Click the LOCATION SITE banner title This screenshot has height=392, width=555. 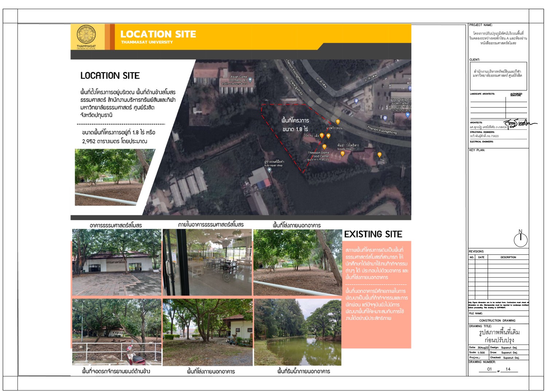pyautogui.click(x=158, y=34)
